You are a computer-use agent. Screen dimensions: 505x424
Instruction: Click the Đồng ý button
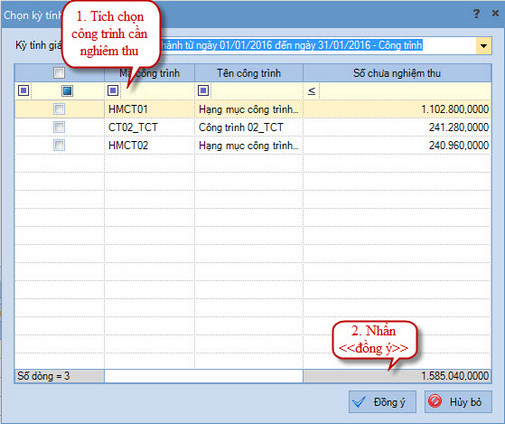pos(382,402)
